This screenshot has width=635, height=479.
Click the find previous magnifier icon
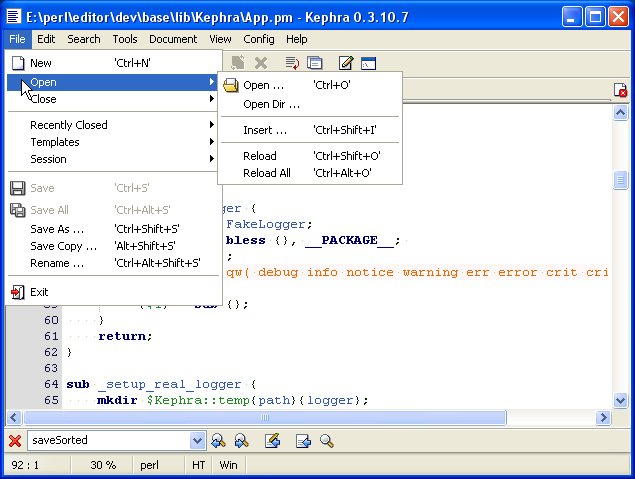[218, 441]
